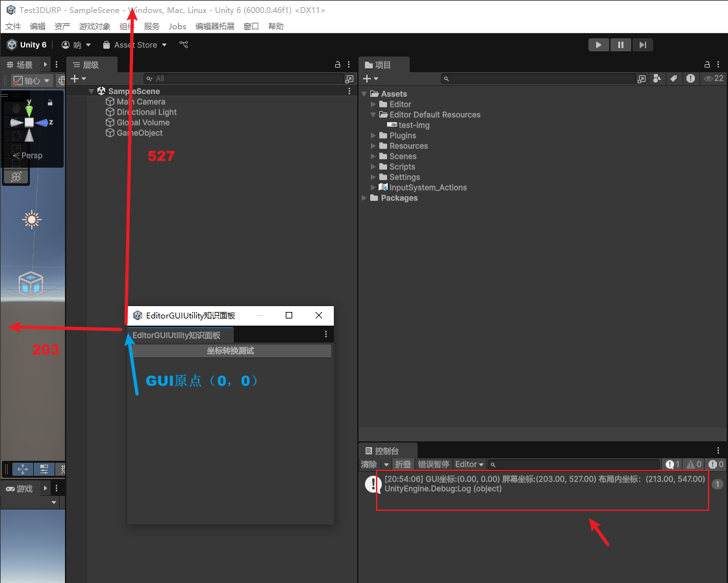728x583 pixels.
Task: Click the Console search field
Action: (574, 465)
